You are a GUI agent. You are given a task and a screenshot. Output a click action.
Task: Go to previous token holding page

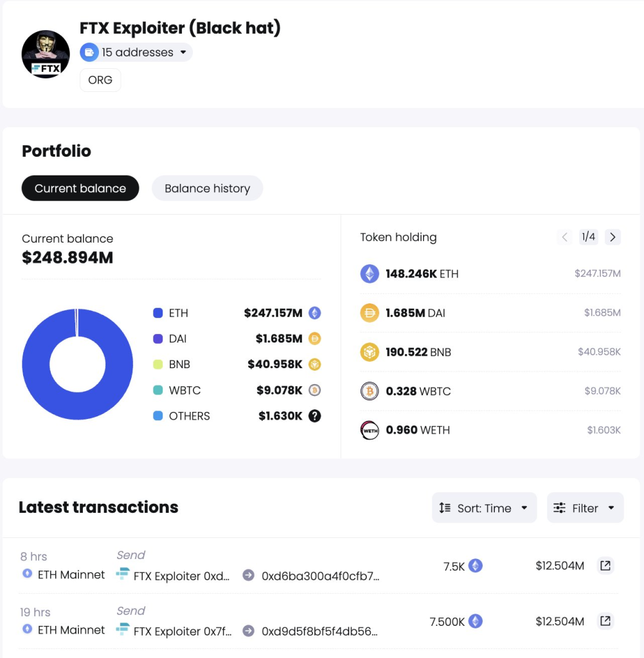pyautogui.click(x=565, y=237)
